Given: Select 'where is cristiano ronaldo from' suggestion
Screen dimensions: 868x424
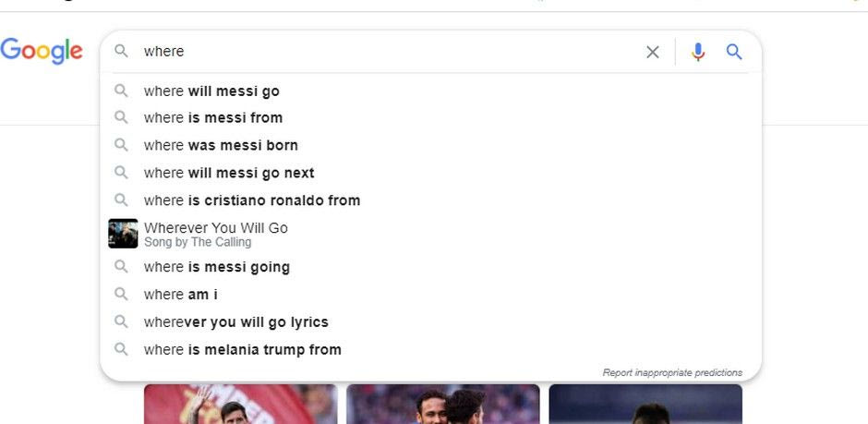Looking at the screenshot, I should click(x=252, y=200).
